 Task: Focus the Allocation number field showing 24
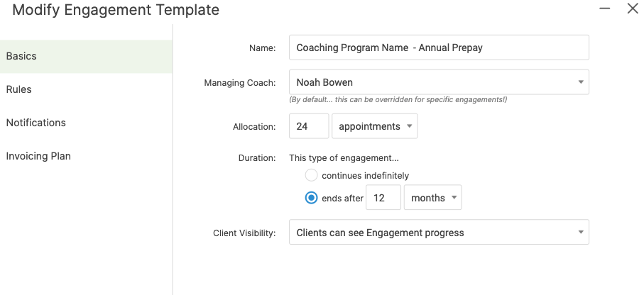309,126
